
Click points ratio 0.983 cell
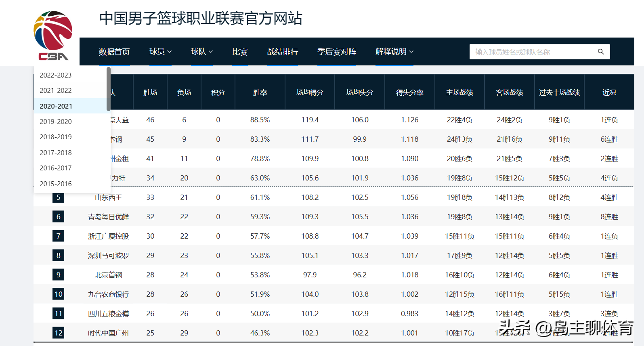tap(410, 314)
